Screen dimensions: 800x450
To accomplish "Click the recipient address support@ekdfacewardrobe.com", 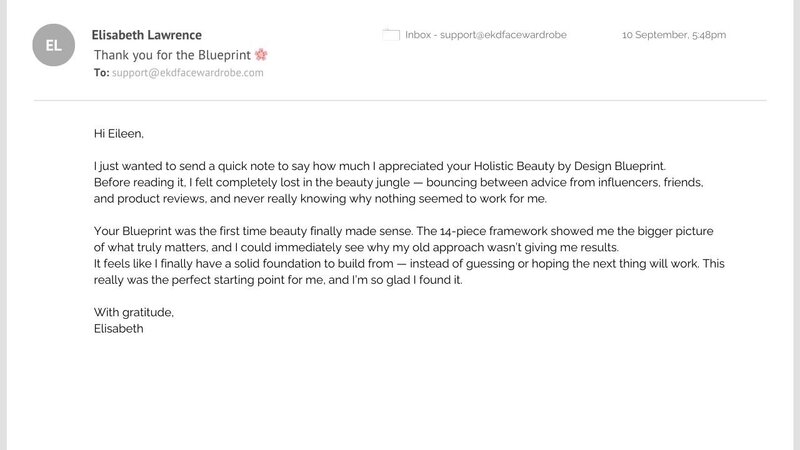I will 189,73.
